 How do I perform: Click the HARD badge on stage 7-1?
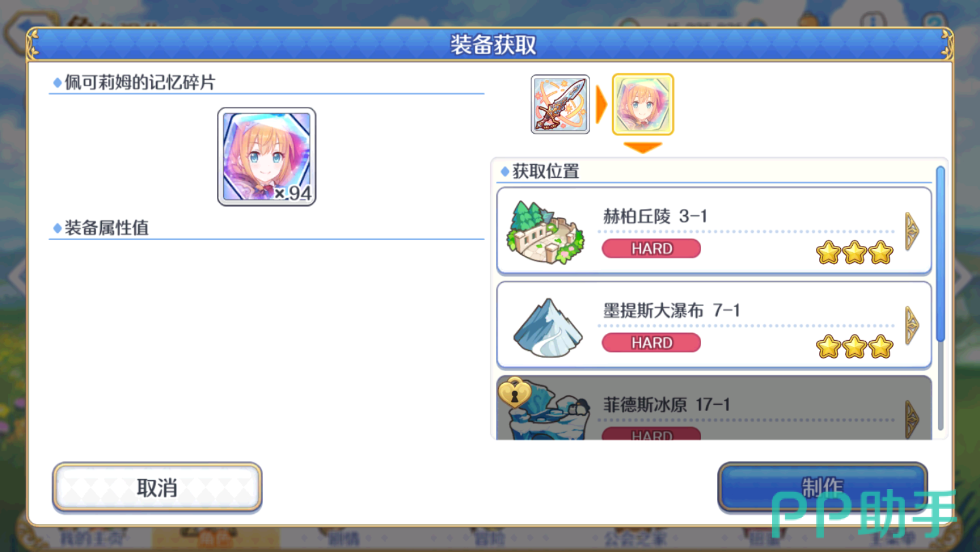[651, 343]
